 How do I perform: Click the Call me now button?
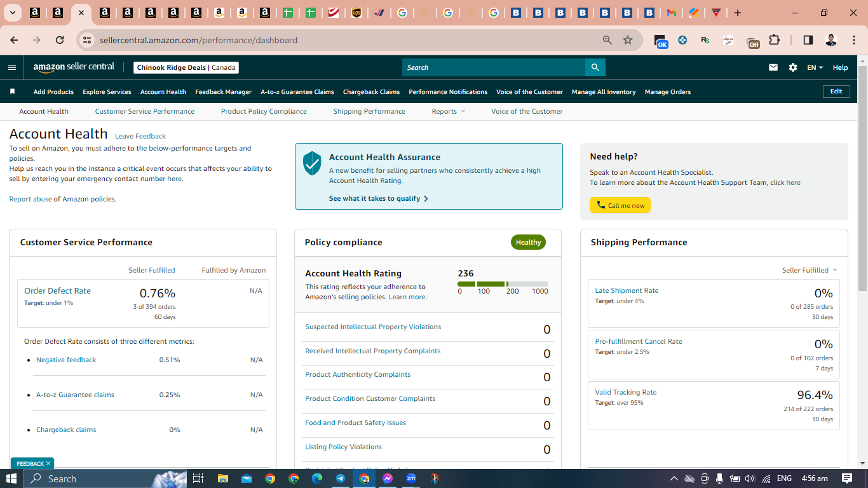(620, 205)
